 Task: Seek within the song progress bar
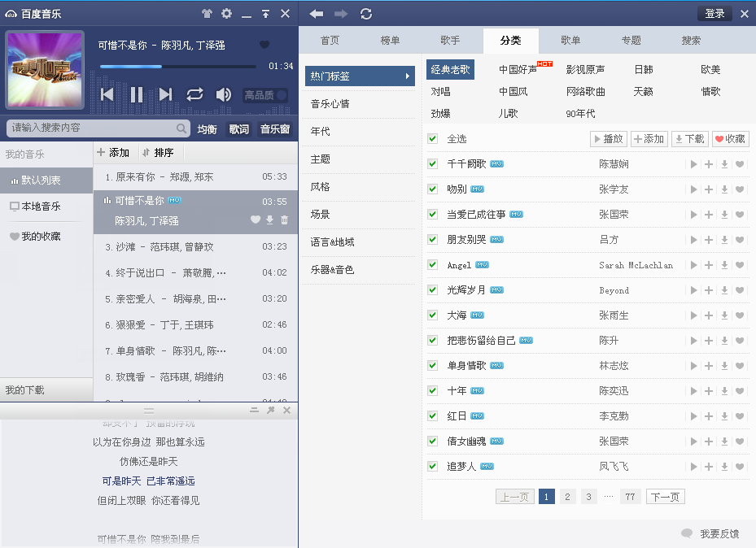177,67
